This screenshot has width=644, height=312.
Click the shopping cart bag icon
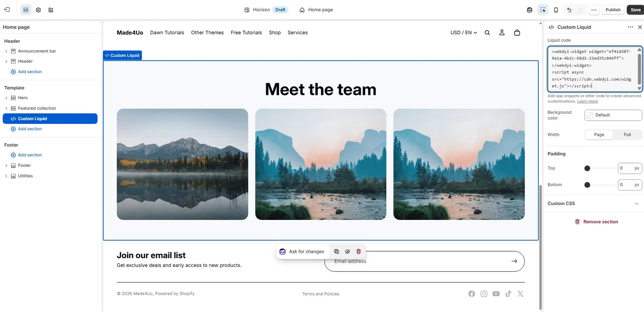pyautogui.click(x=517, y=33)
